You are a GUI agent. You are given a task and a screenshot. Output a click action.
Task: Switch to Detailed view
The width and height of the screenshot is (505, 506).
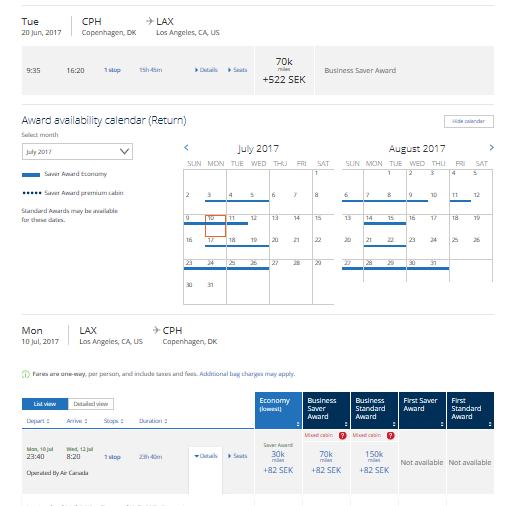coord(91,404)
